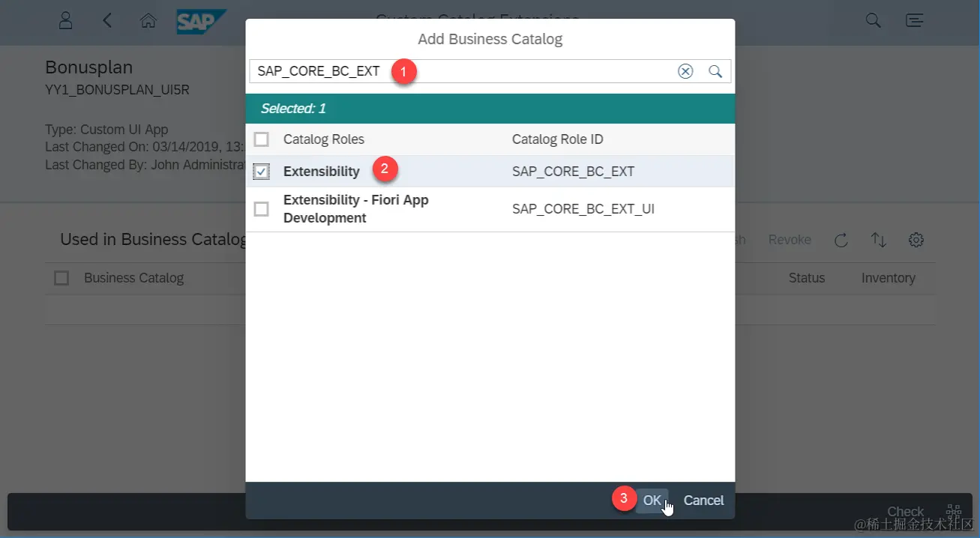The width and height of the screenshot is (980, 538).
Task: Select all catalog roles checkbox
Action: point(261,139)
